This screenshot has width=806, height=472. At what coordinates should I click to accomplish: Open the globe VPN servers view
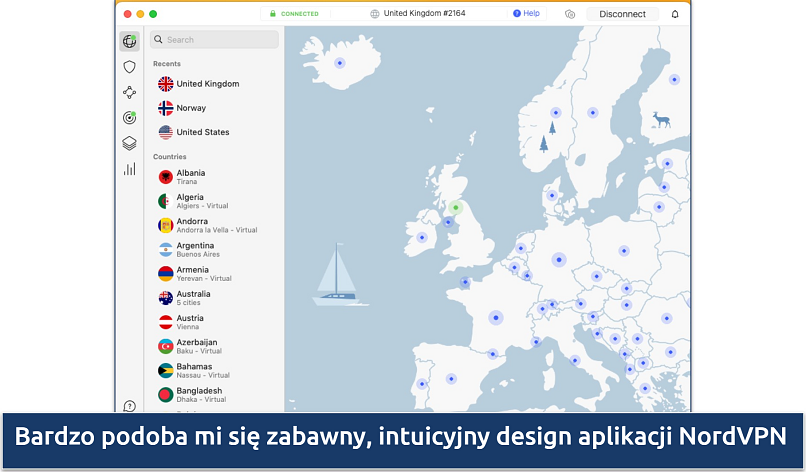tap(129, 41)
